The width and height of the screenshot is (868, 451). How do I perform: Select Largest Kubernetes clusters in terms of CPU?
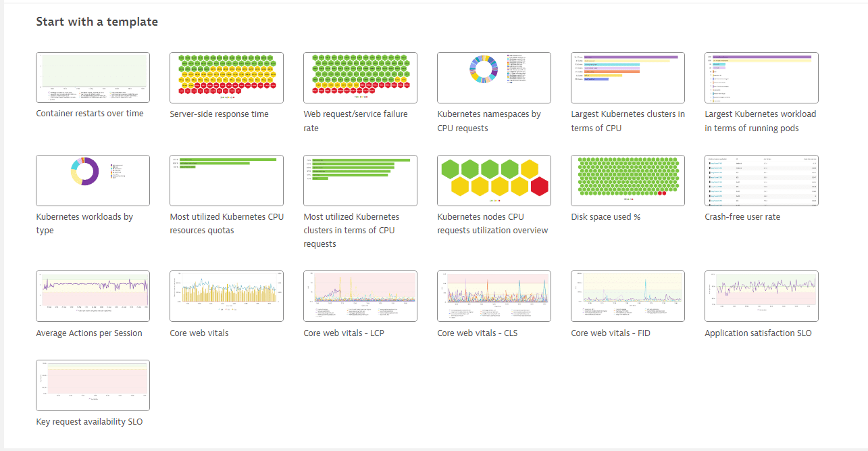coord(628,78)
